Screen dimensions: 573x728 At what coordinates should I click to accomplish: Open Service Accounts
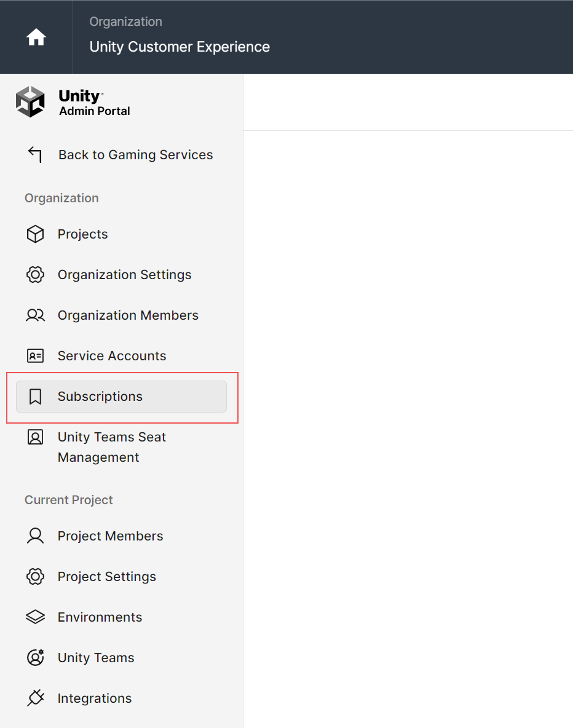point(112,355)
